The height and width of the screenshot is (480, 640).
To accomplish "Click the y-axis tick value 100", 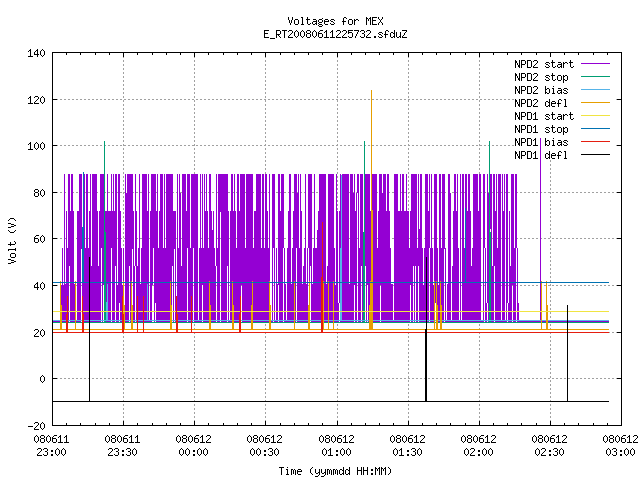I will [x=36, y=146].
